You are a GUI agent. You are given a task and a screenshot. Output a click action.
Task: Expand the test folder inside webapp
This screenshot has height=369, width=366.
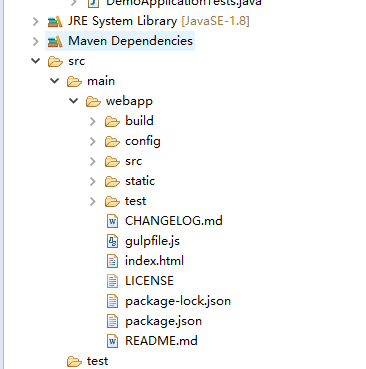point(93,201)
